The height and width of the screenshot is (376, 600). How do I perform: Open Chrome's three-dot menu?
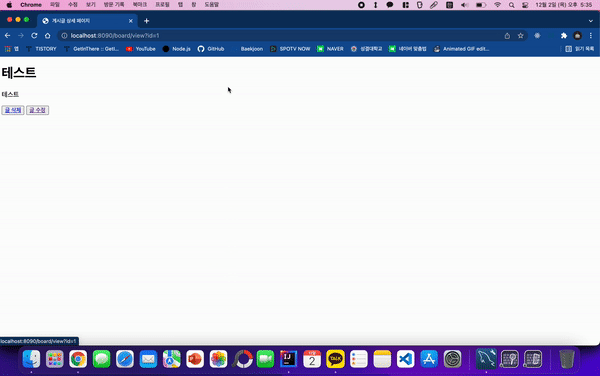(591, 36)
